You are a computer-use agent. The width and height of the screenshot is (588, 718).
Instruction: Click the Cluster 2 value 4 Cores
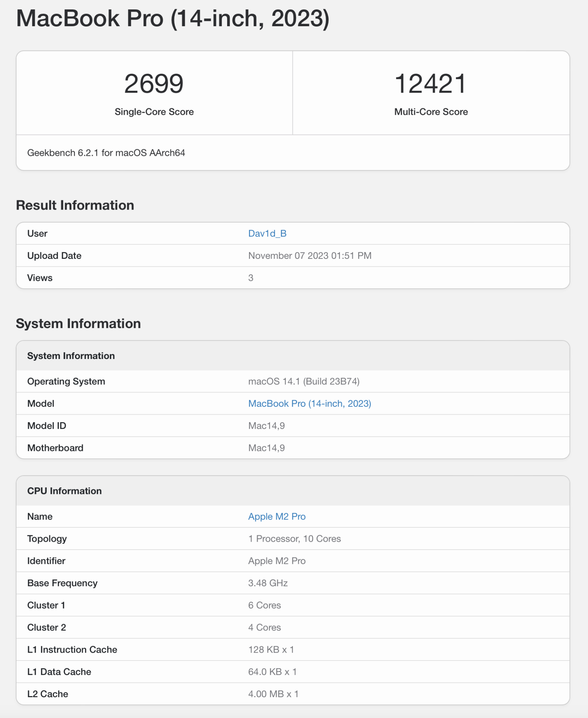point(265,628)
